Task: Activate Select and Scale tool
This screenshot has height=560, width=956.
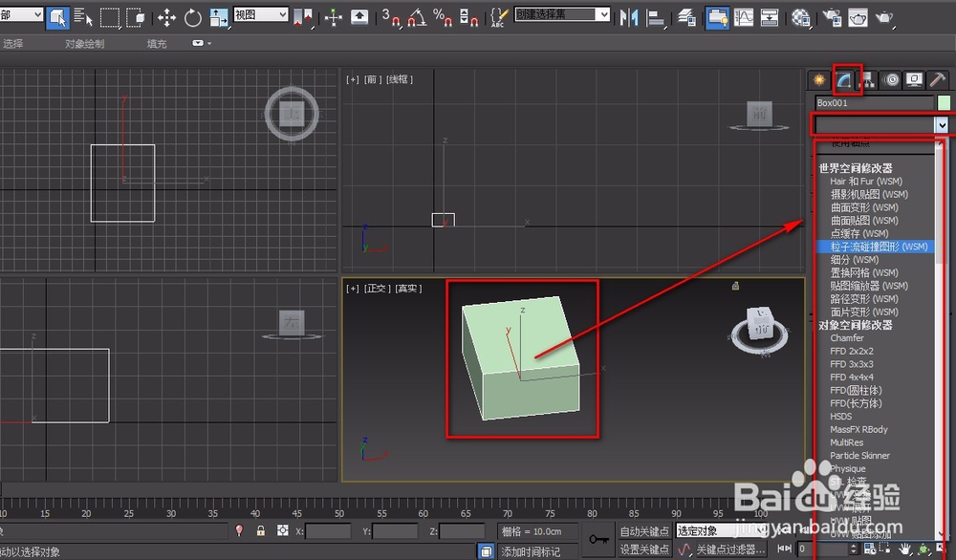Action: (218, 17)
